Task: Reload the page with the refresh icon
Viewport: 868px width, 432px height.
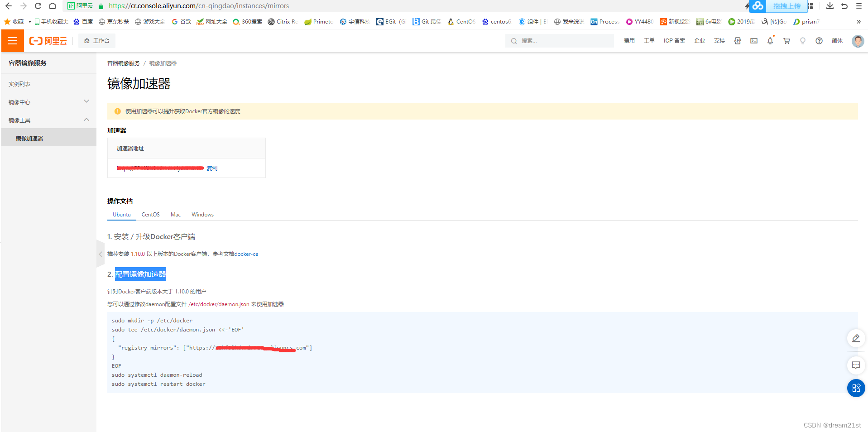Action: pos(38,6)
